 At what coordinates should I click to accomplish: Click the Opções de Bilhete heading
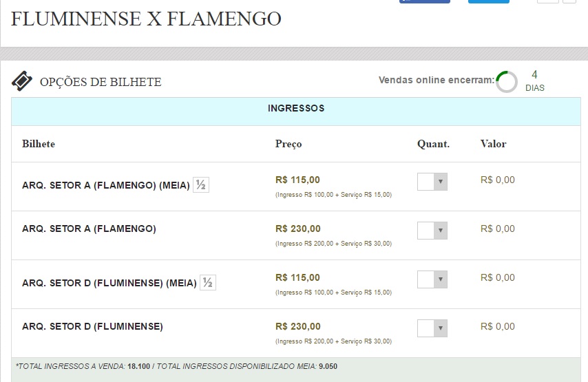(x=101, y=82)
